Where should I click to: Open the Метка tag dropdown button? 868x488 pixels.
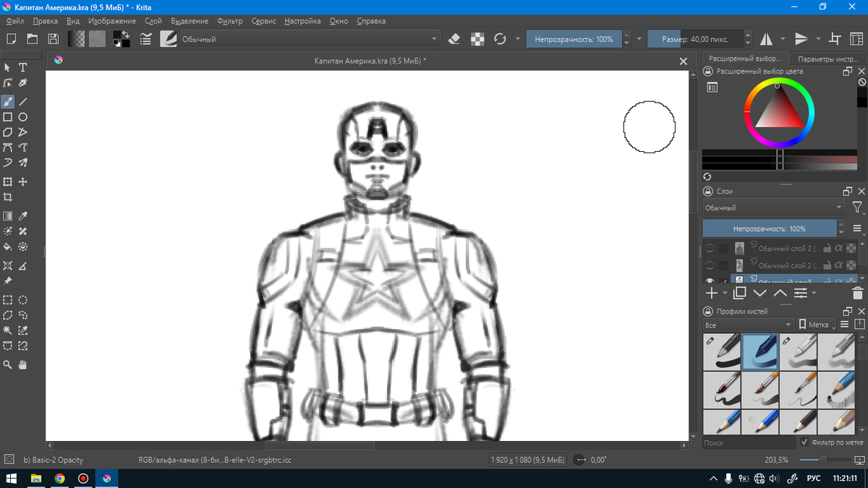[817, 325]
